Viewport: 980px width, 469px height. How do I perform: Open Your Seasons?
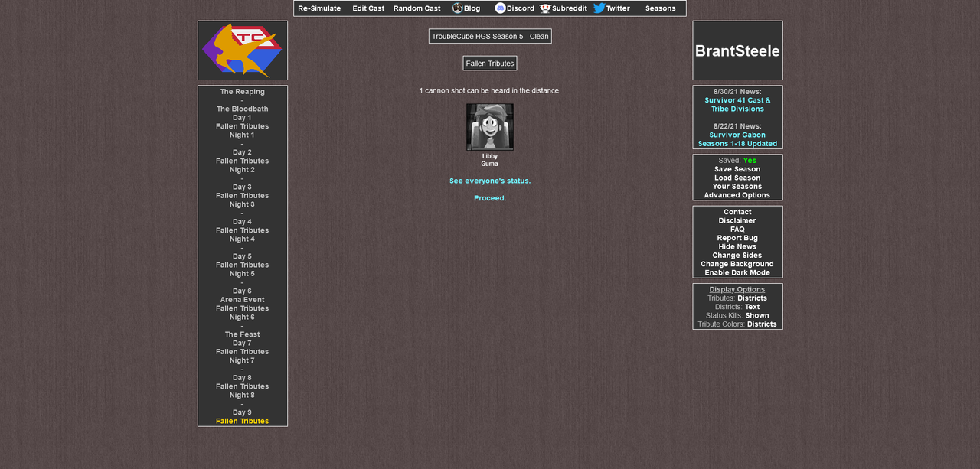click(737, 187)
